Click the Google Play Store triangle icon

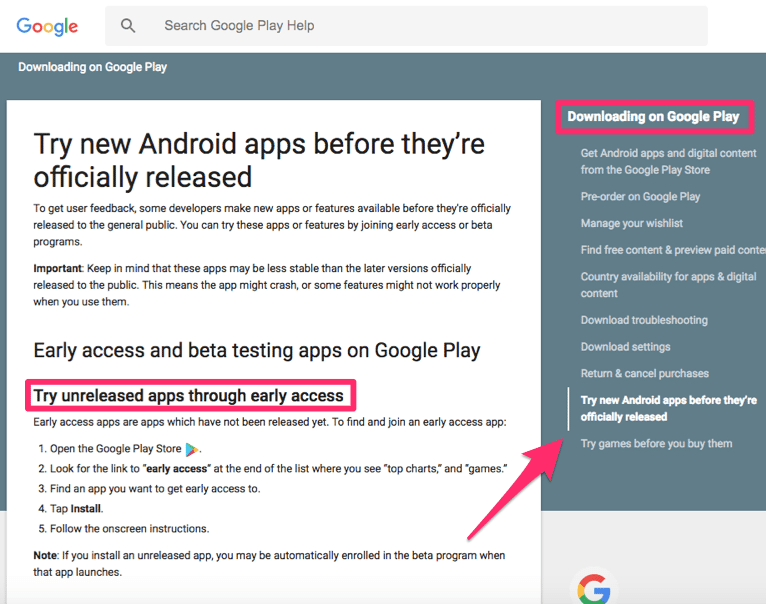tap(192, 450)
